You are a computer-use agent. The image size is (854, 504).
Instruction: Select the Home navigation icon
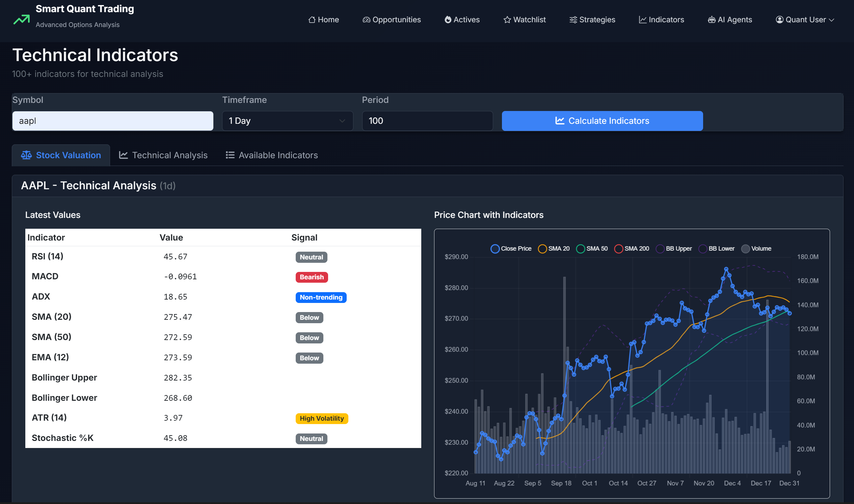[x=313, y=20]
